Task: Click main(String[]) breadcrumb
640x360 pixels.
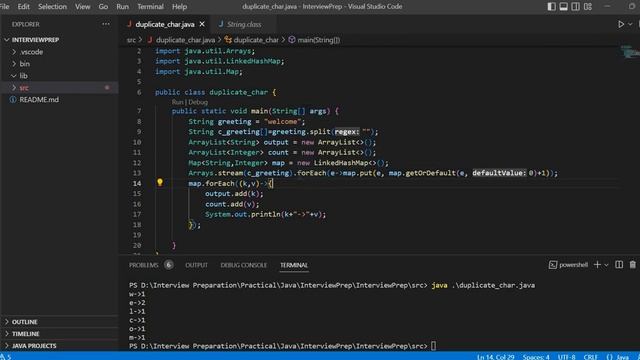Action: tap(318, 40)
